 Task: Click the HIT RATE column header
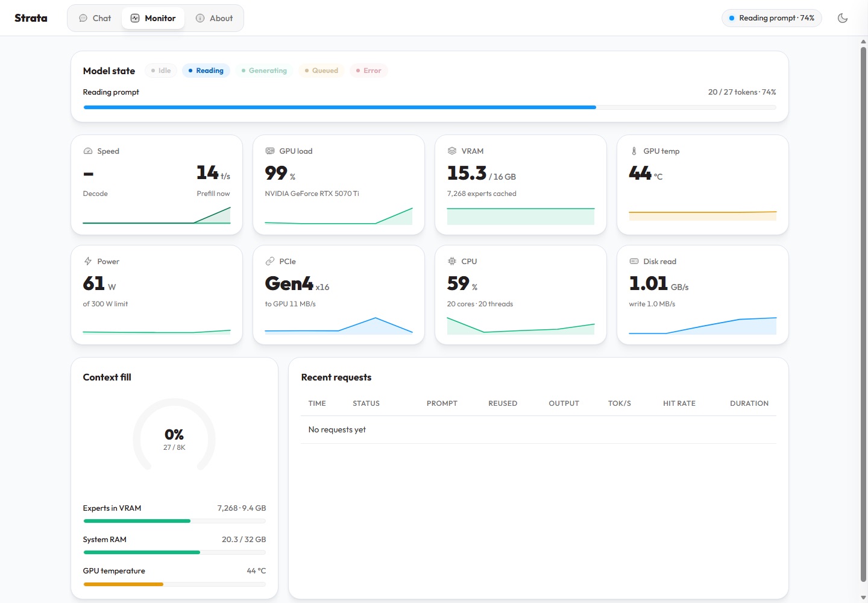click(x=679, y=403)
